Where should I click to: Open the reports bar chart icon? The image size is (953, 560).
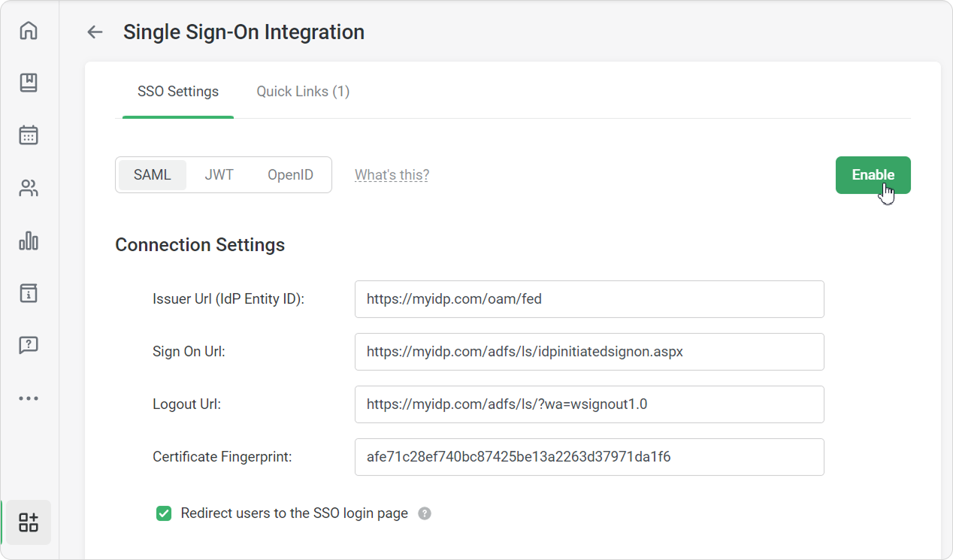29,241
